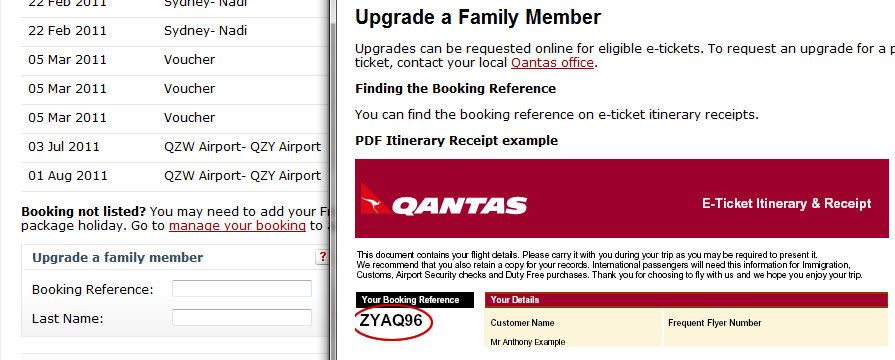The width and height of the screenshot is (895, 360).
Task: Select the 01 Aug 2011 QZW Airport row
Action: click(175, 176)
